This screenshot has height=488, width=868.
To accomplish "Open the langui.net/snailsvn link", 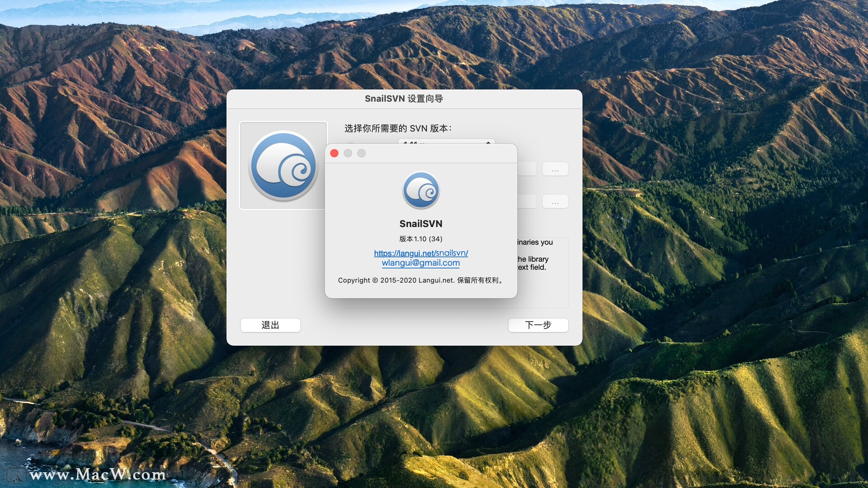I will tap(421, 253).
